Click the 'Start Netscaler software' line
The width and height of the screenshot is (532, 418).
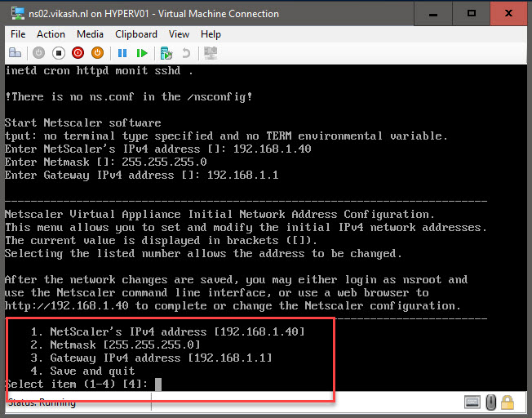pos(83,122)
